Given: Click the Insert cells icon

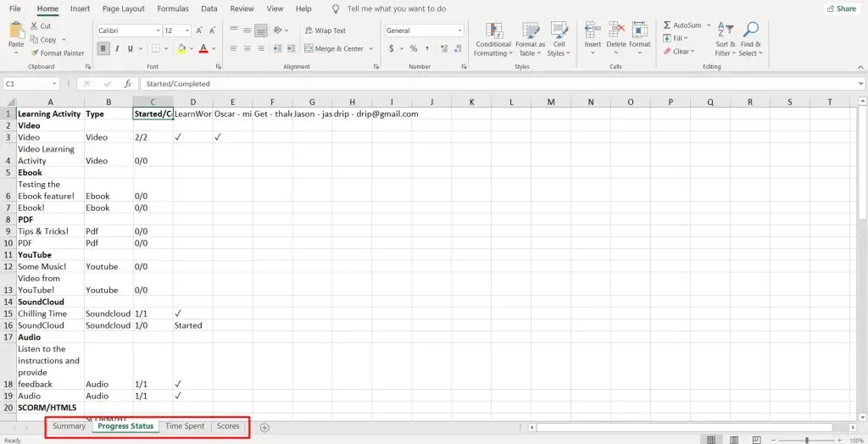Looking at the screenshot, I should 593,31.
